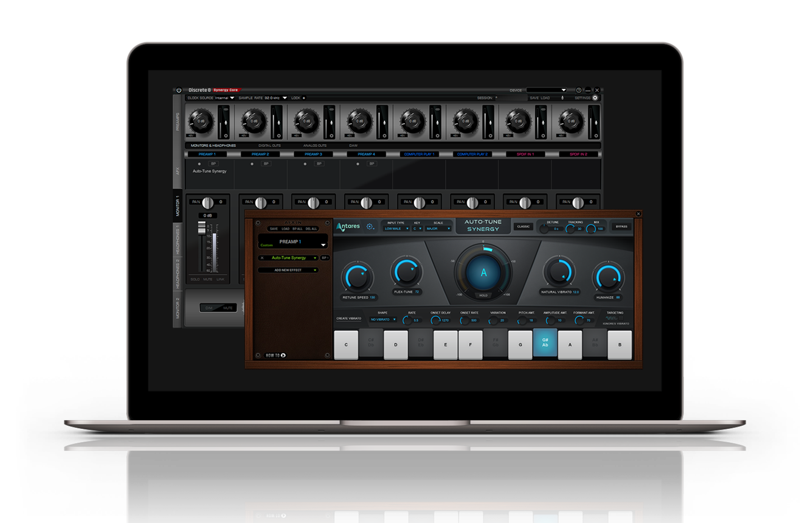Open the Settings gear in Discrete 8
Viewport: 812px width, 523px height.
[595, 98]
